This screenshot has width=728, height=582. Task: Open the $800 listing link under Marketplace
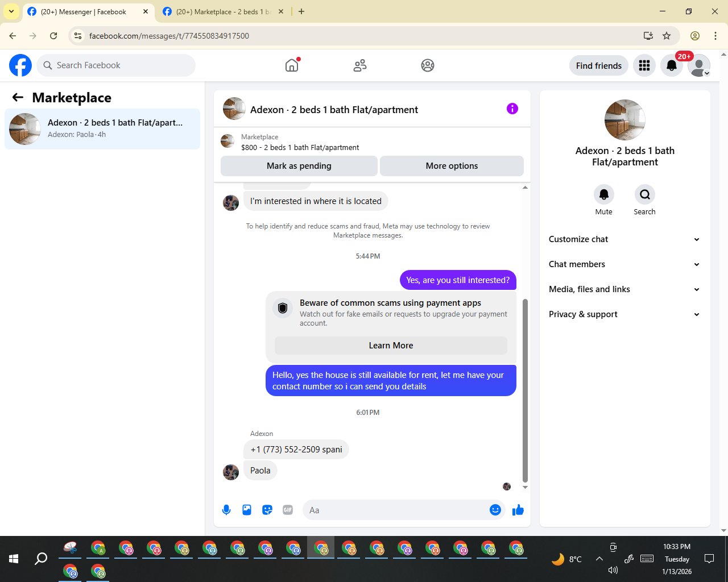tap(300, 148)
